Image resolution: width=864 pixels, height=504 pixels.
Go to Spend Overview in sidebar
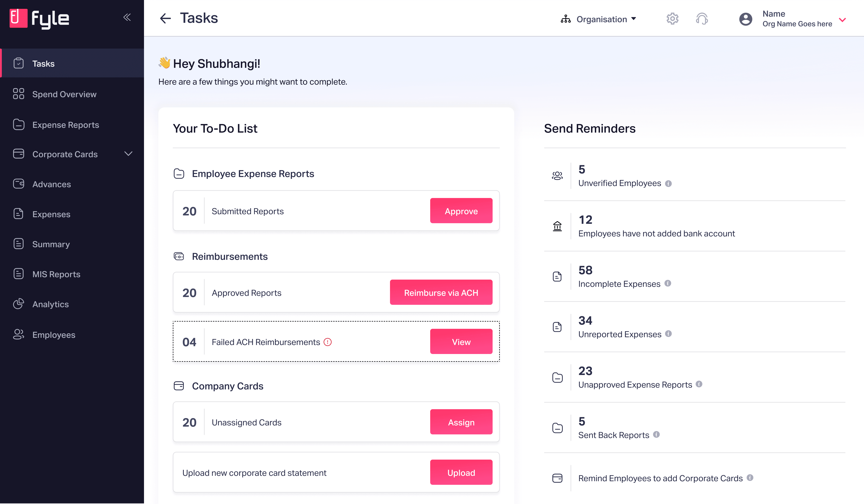point(64,94)
